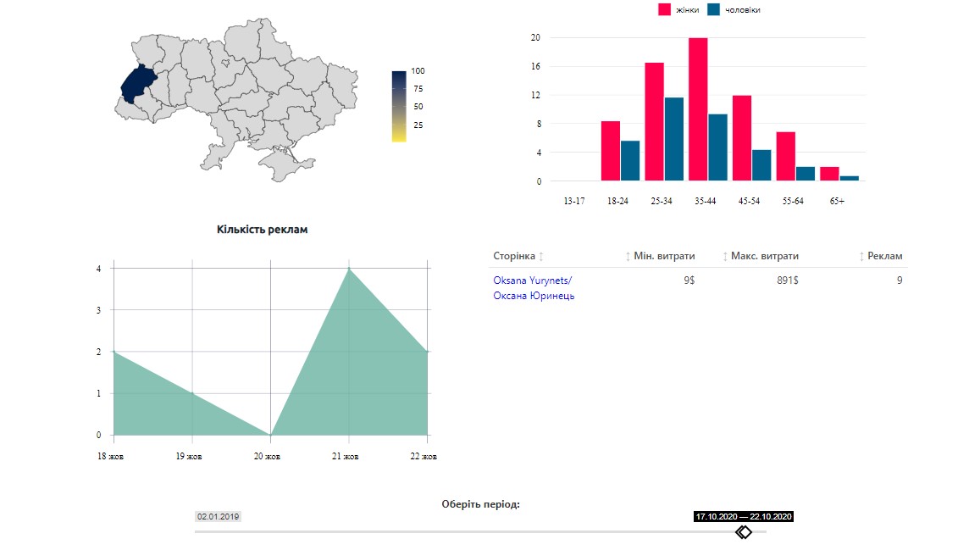Click the red women bar for 18-24
980x550 pixels.
click(x=611, y=151)
